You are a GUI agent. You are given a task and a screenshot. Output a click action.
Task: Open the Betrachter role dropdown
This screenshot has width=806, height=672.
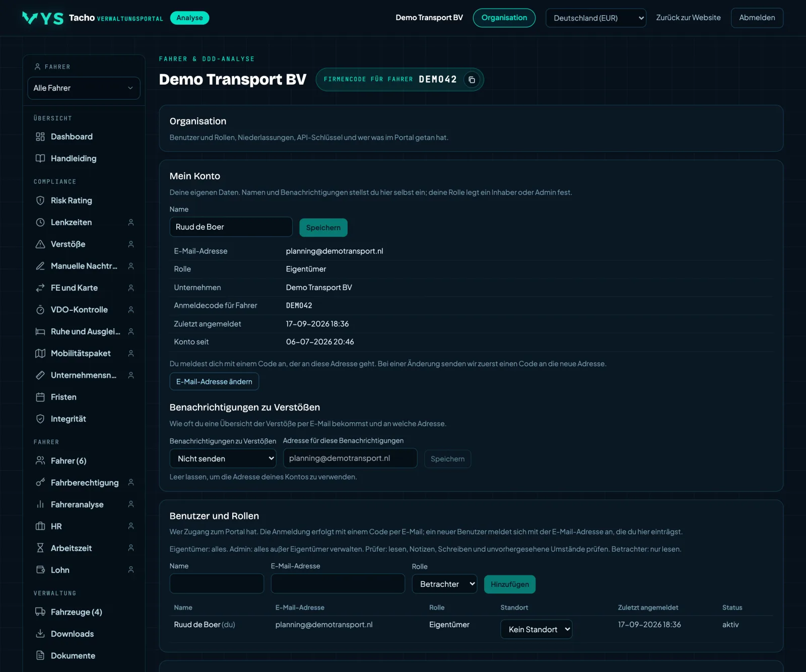click(x=444, y=584)
